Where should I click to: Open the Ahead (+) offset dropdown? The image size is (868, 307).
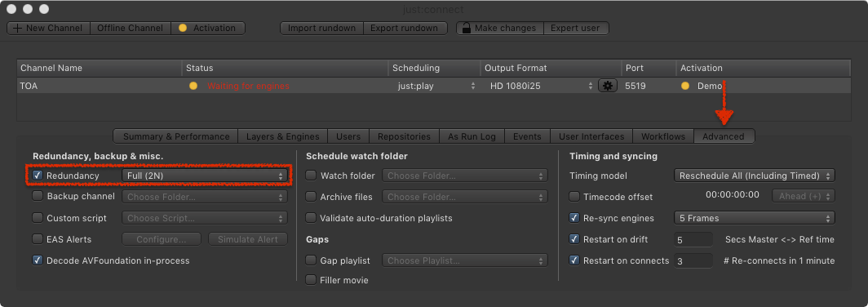pos(804,196)
